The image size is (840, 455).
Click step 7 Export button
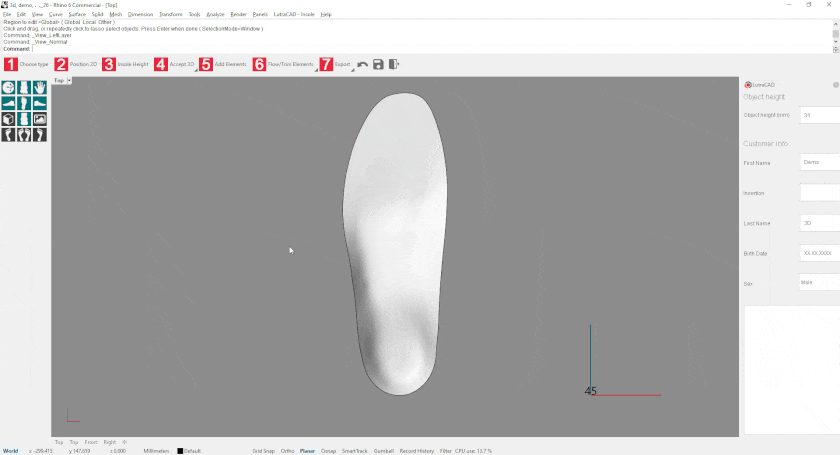coord(335,64)
